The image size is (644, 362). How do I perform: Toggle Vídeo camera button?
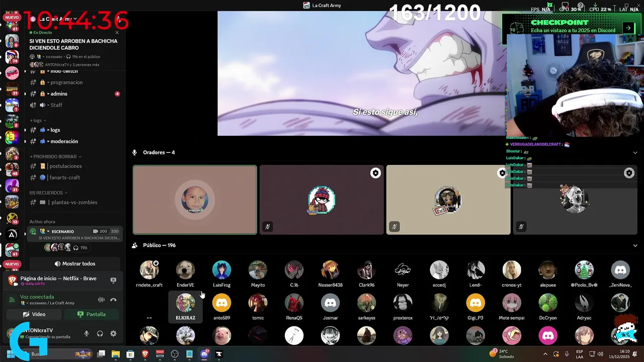pos(34,314)
